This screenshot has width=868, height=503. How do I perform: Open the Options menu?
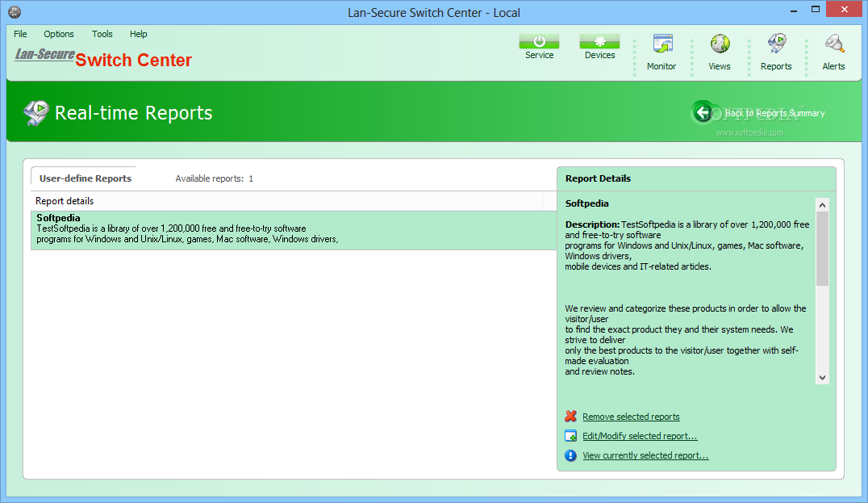pos(59,34)
